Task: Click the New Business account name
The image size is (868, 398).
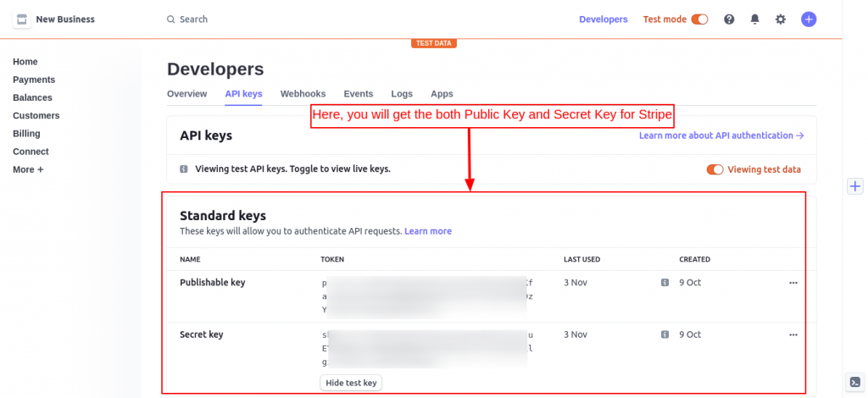Action: coord(65,19)
